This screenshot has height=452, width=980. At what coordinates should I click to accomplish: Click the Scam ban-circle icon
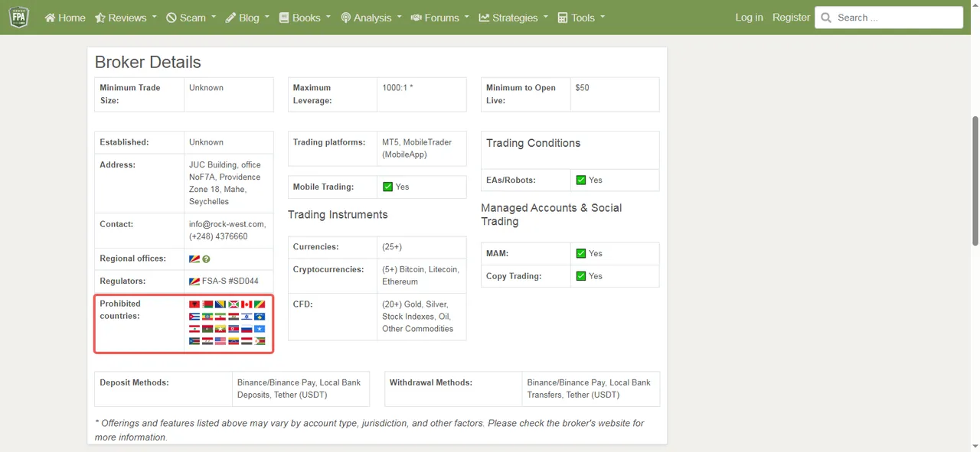171,18
